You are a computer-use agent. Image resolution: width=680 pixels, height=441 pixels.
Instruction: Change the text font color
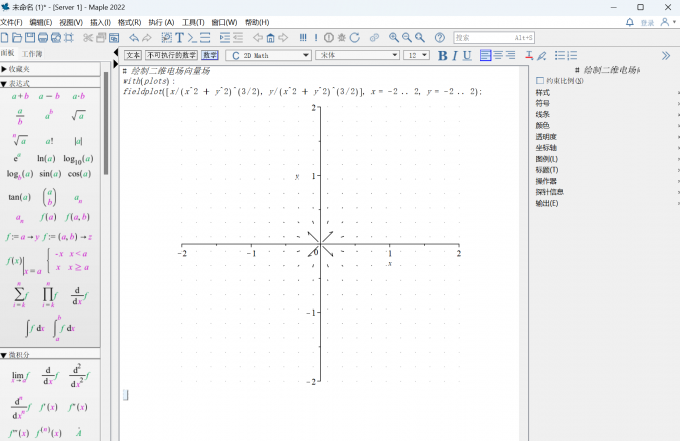[x=529, y=56]
